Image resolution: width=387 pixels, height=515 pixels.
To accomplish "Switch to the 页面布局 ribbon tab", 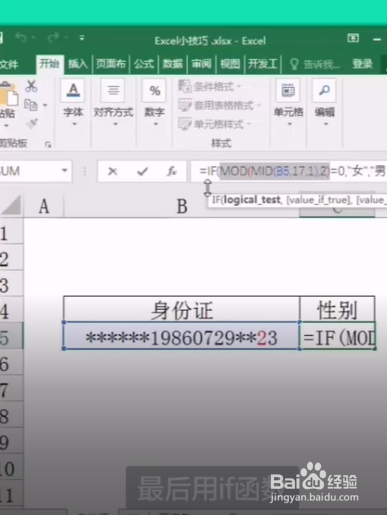I will click(x=111, y=63).
